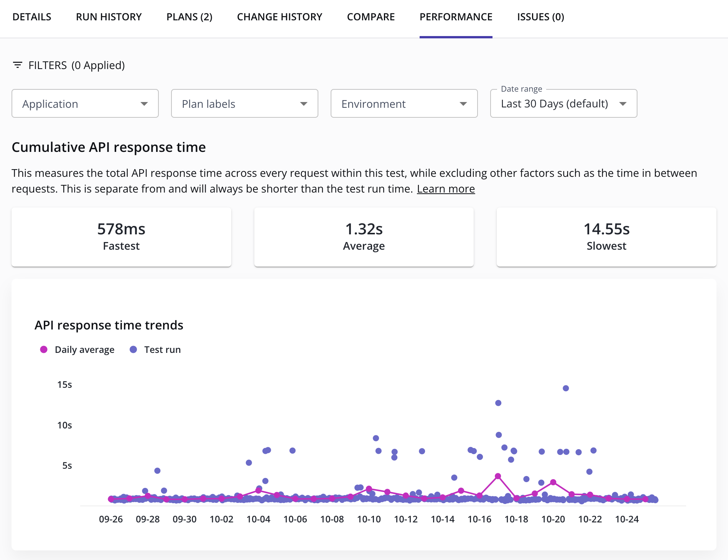Click the 1.32s Average card
The image size is (728, 560).
click(364, 237)
